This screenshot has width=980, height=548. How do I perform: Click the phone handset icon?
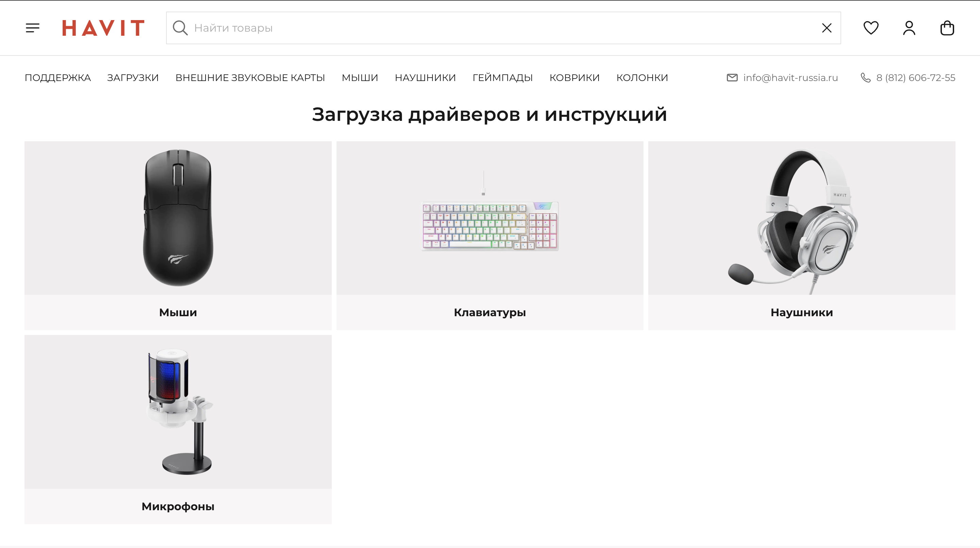click(865, 78)
